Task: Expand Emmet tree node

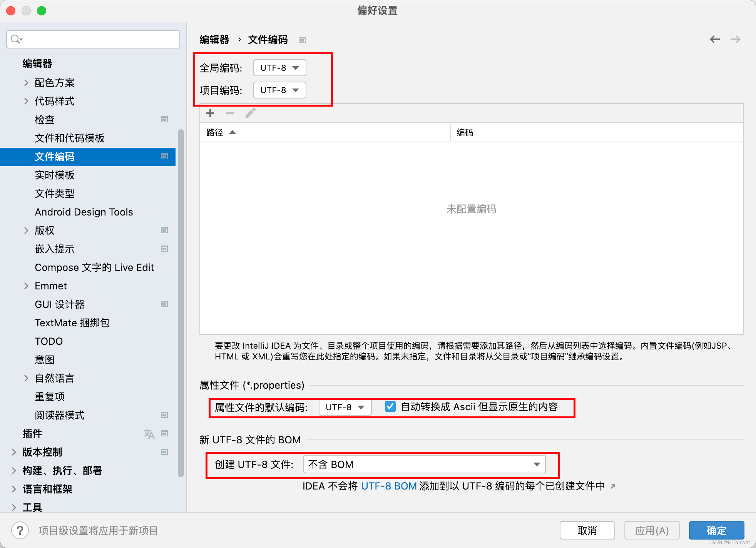Action: (26, 286)
